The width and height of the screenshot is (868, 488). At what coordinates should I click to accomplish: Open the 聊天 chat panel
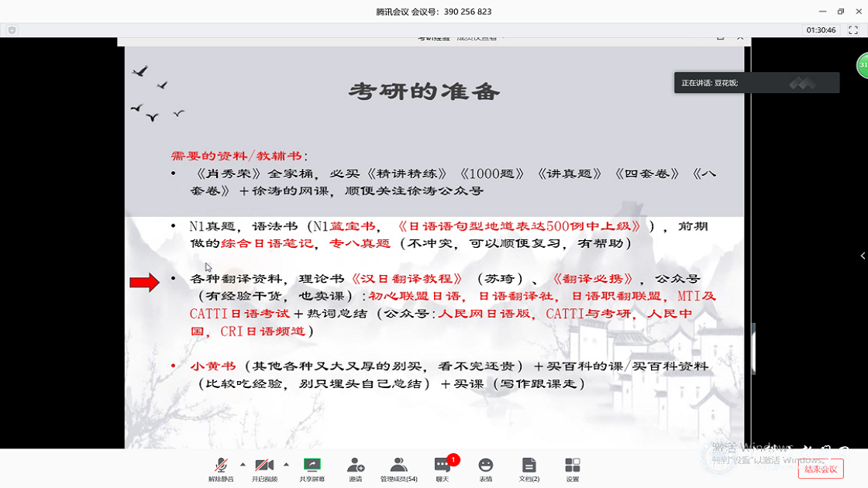pyautogui.click(x=443, y=468)
